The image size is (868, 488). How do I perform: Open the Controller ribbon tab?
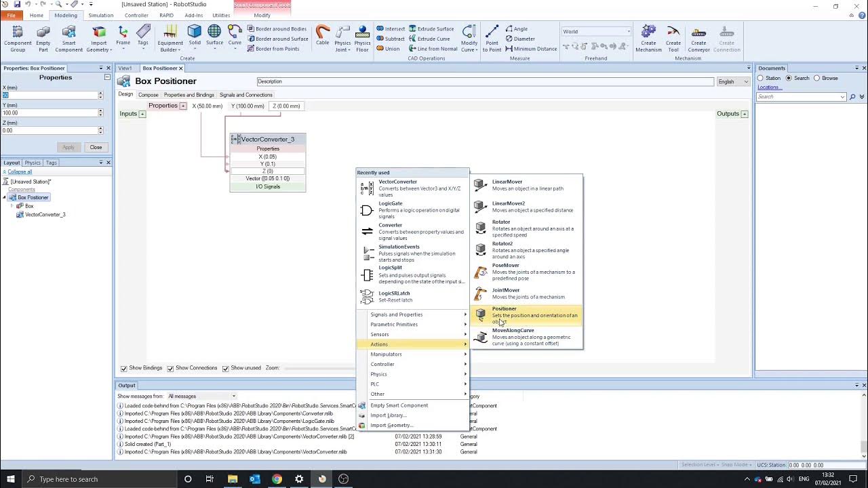click(x=136, y=15)
